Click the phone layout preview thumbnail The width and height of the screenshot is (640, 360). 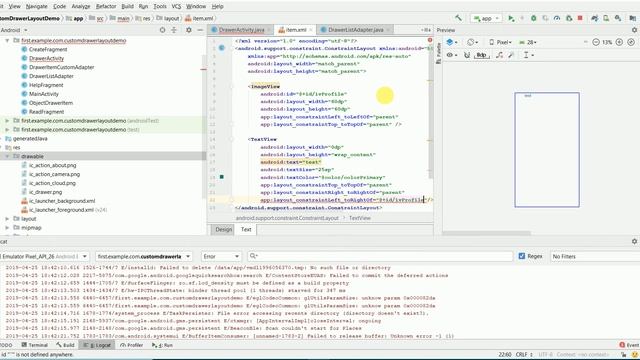click(x=547, y=150)
